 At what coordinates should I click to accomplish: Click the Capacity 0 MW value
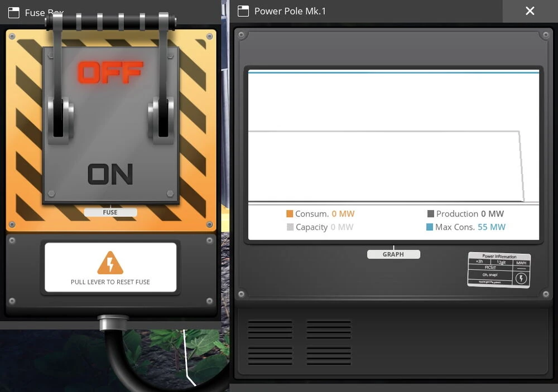pyautogui.click(x=342, y=227)
